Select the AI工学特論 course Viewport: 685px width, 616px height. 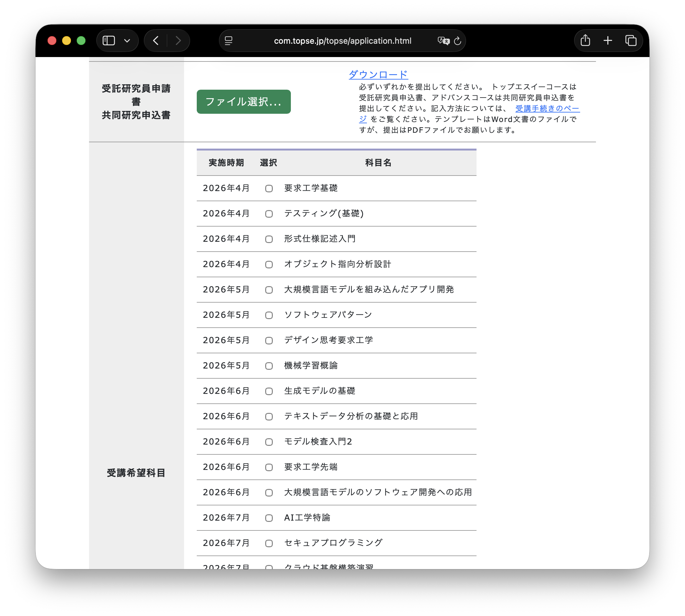(269, 518)
